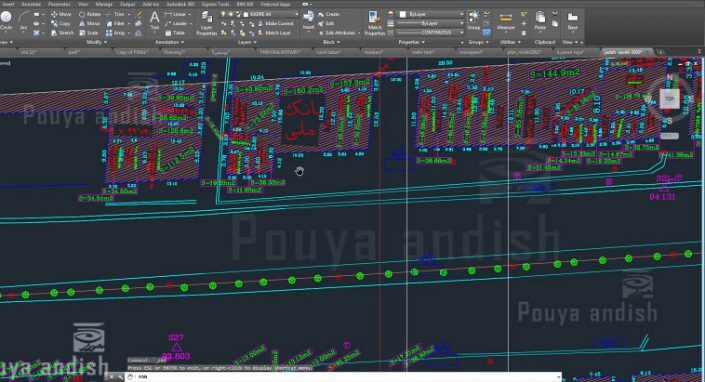Activate the Fillet tool
The height and width of the screenshot is (382, 705).
116,23
